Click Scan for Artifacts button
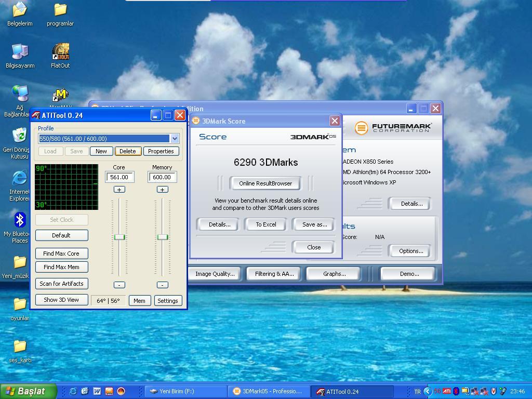Image resolution: width=532 pixels, height=399 pixels. pos(61,284)
